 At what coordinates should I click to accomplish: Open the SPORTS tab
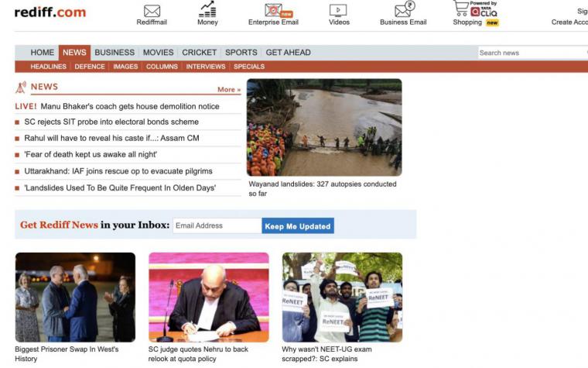pyautogui.click(x=241, y=53)
